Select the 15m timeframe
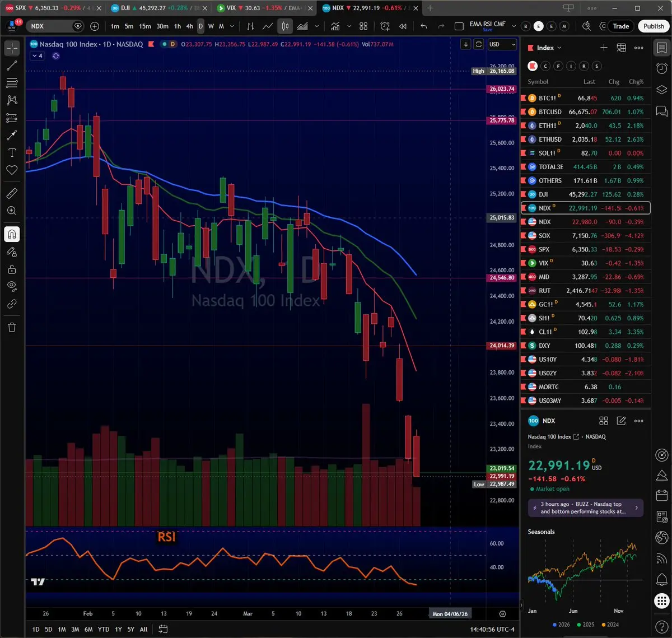The height and width of the screenshot is (638, 672). point(145,26)
